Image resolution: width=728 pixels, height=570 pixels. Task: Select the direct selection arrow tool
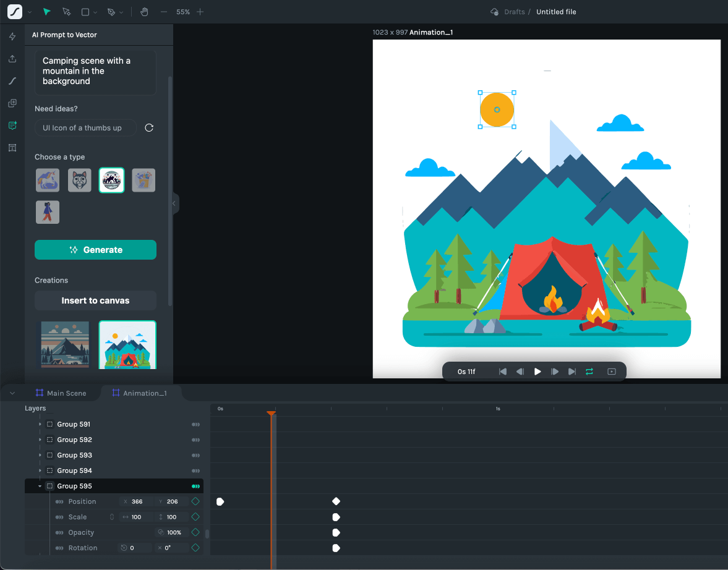click(x=67, y=12)
